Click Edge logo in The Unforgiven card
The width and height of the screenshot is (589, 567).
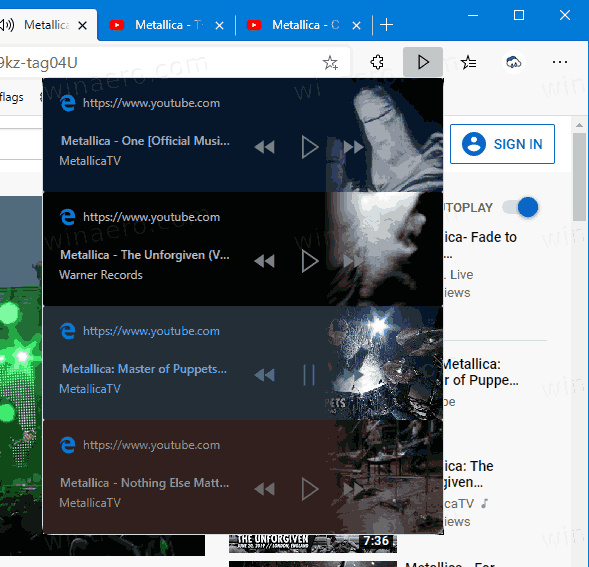tap(68, 217)
